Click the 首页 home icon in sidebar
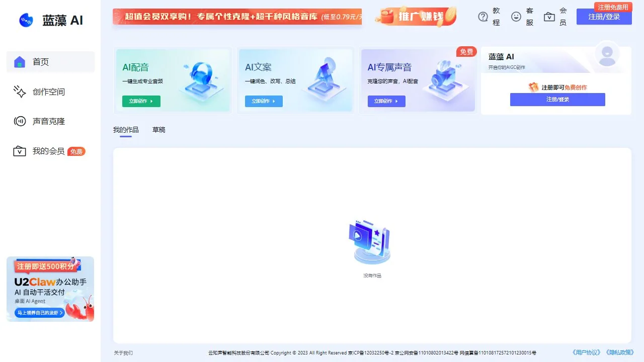The height and width of the screenshot is (362, 644). click(20, 62)
